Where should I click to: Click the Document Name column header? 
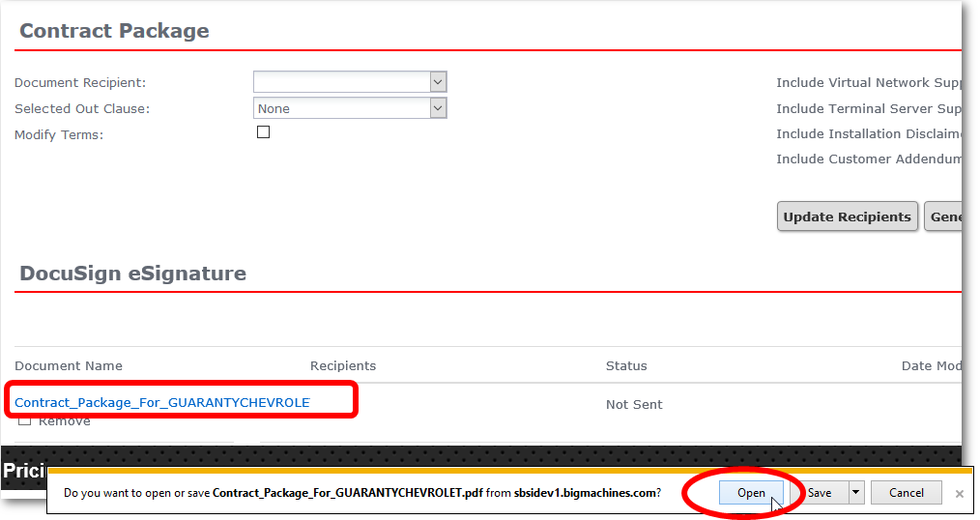(68, 365)
